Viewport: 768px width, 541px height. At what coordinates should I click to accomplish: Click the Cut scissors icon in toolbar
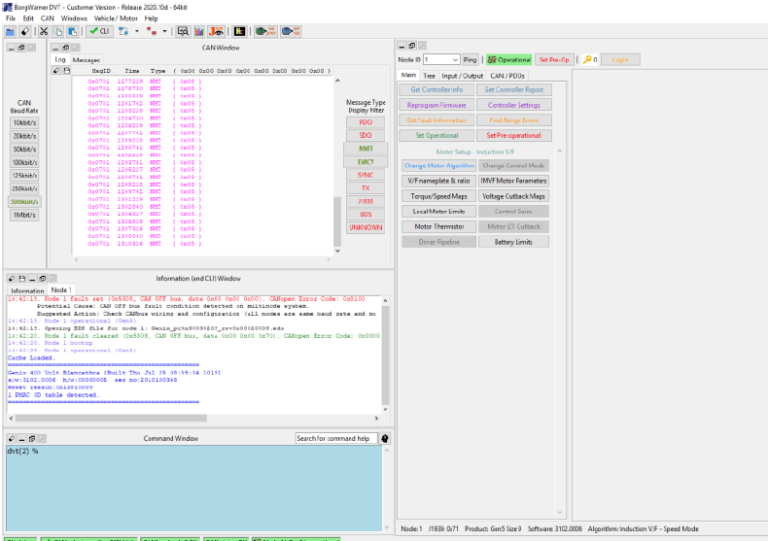pos(44,32)
